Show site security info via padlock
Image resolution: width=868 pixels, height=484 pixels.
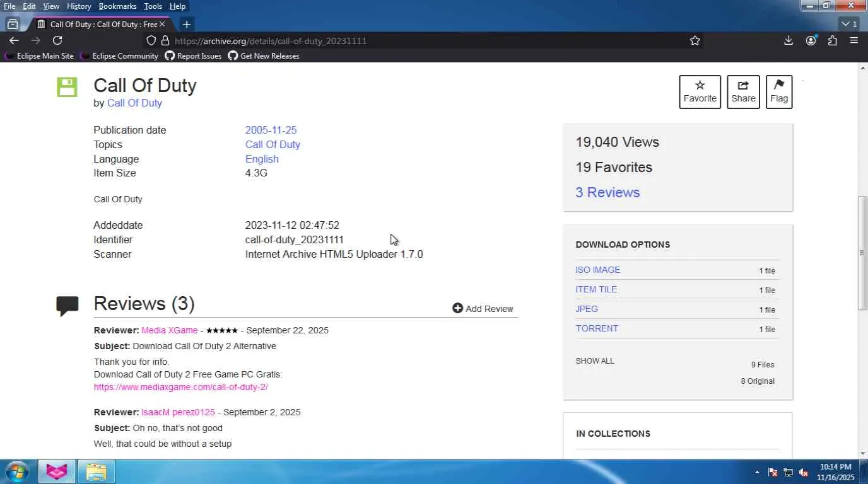click(165, 40)
